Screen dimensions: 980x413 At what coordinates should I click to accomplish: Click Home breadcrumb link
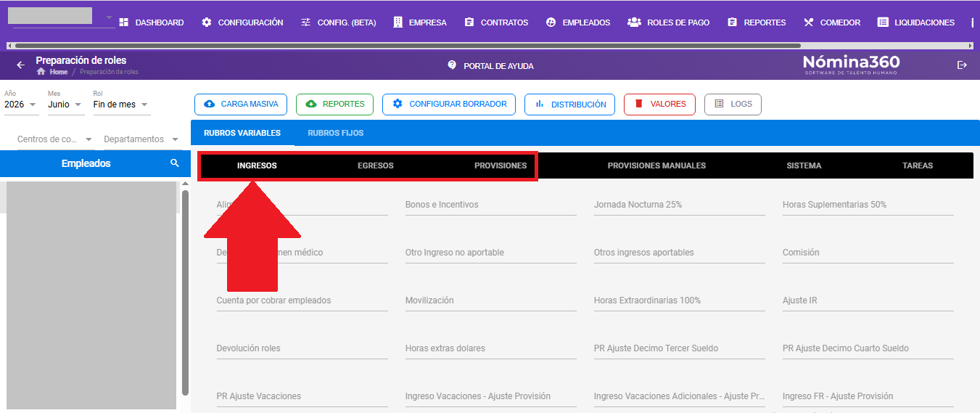coord(59,72)
